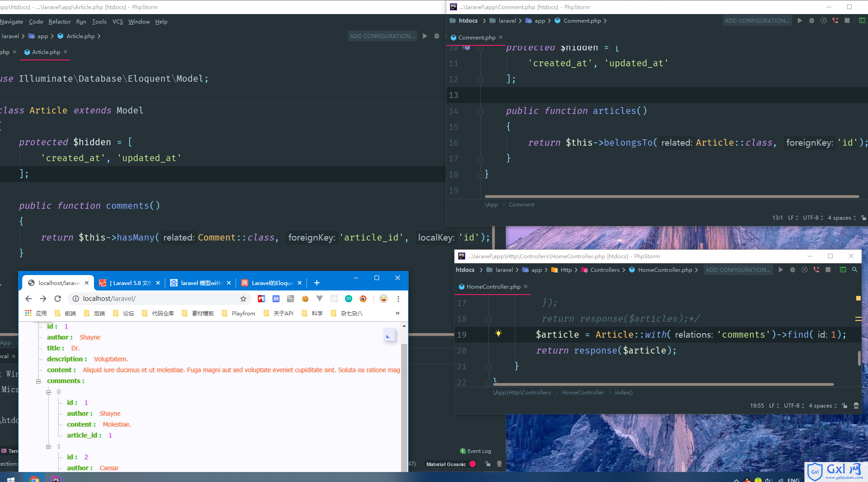
Task: Open the Playfrom bookmark folder
Action: point(239,313)
